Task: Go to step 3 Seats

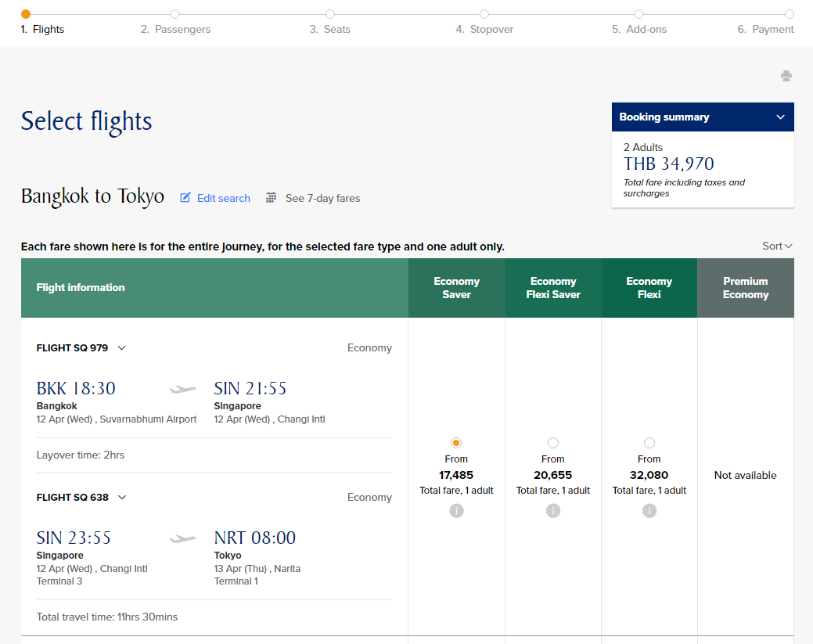Action: point(329,29)
